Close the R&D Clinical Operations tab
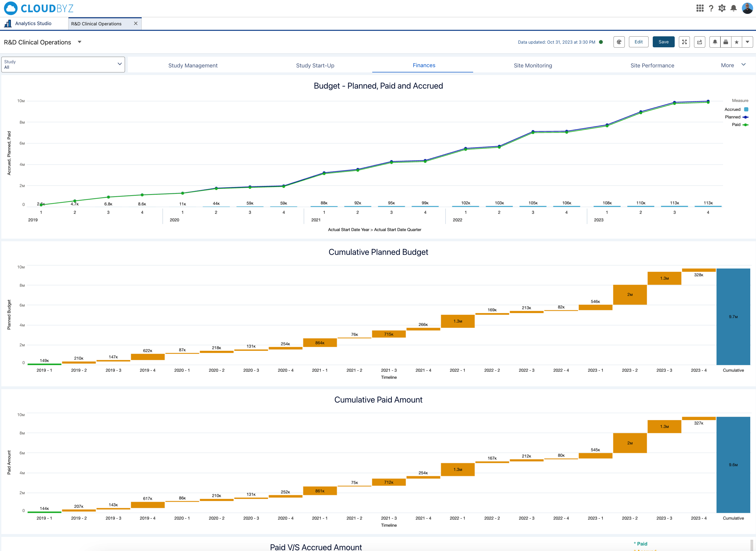 pyautogui.click(x=135, y=23)
